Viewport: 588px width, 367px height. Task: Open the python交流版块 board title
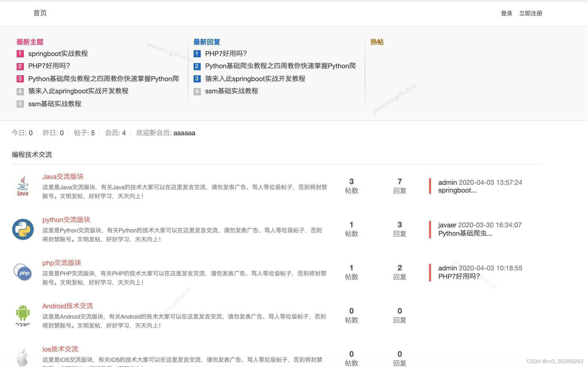[66, 220]
